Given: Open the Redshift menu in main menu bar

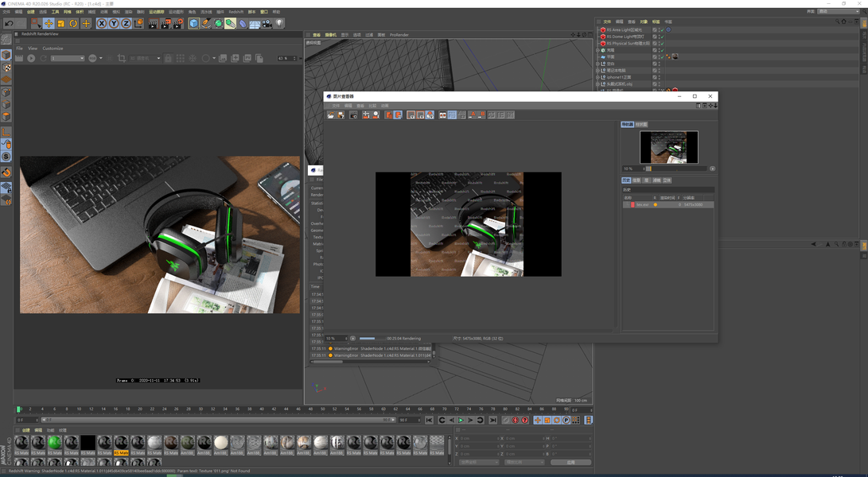Looking at the screenshot, I should point(235,12).
